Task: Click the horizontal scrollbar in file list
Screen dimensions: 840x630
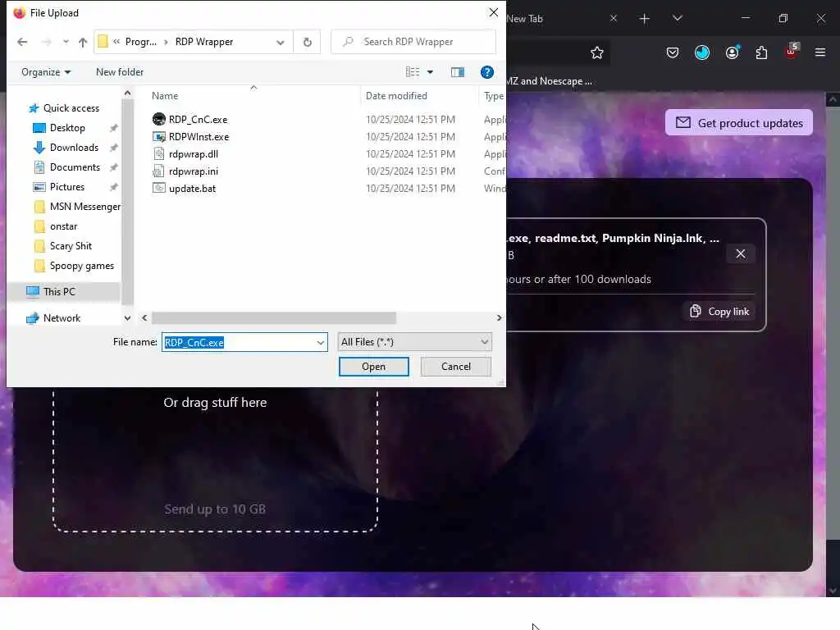Action: pos(274,318)
